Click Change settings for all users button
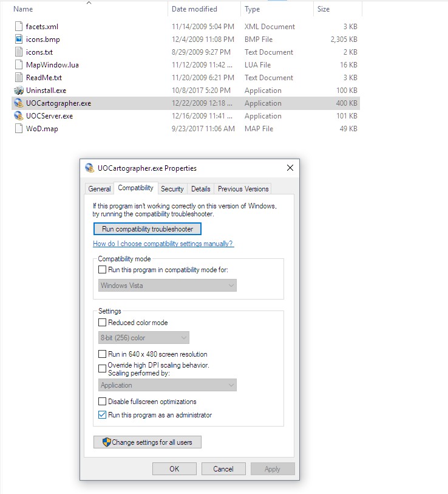Viewport: 448px width, 494px height. 148,442
